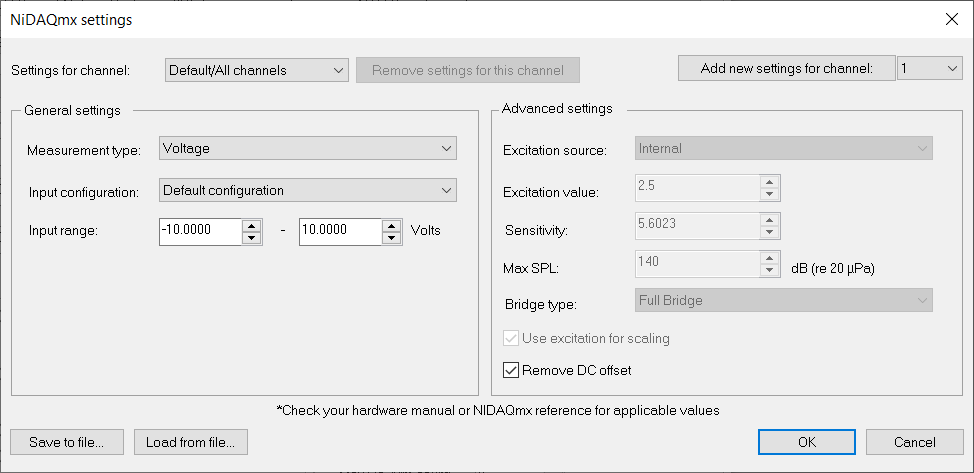Screen dimensions: 974x473
Task: Click the Bridge type dropdown
Action: click(x=784, y=300)
